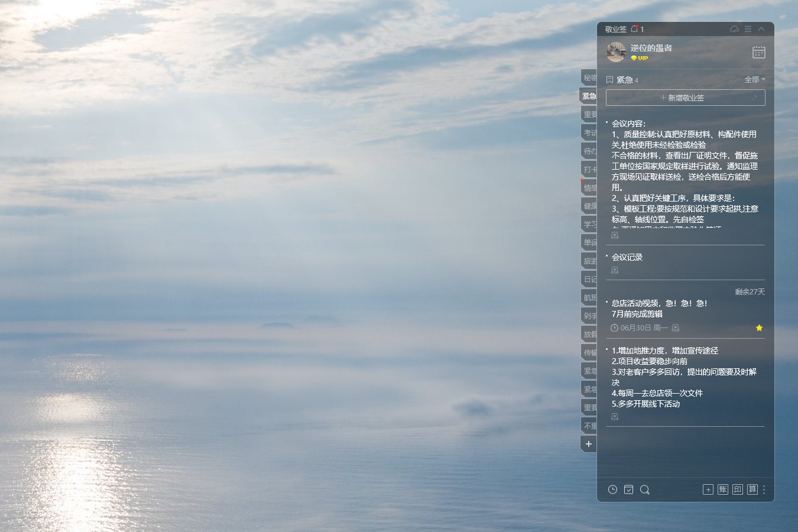This screenshot has height=532, width=798.
Task: Switch to the 情感 category tab
Action: (589, 188)
